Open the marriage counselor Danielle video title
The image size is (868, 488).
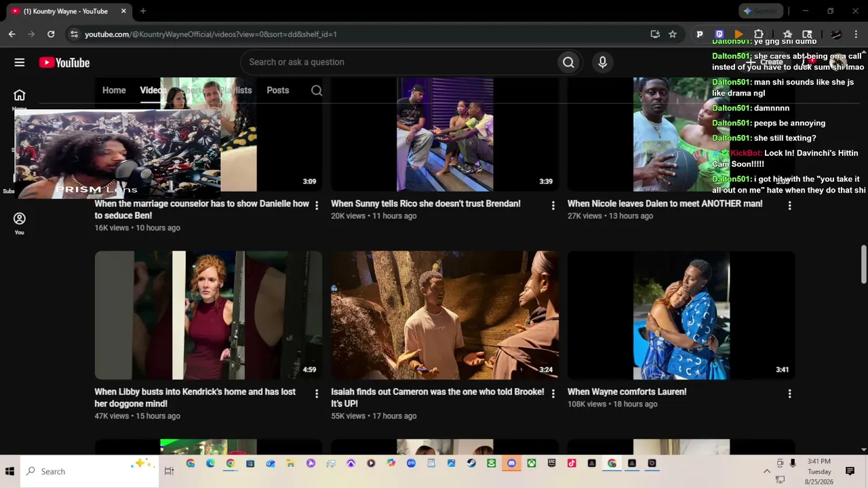(201, 209)
